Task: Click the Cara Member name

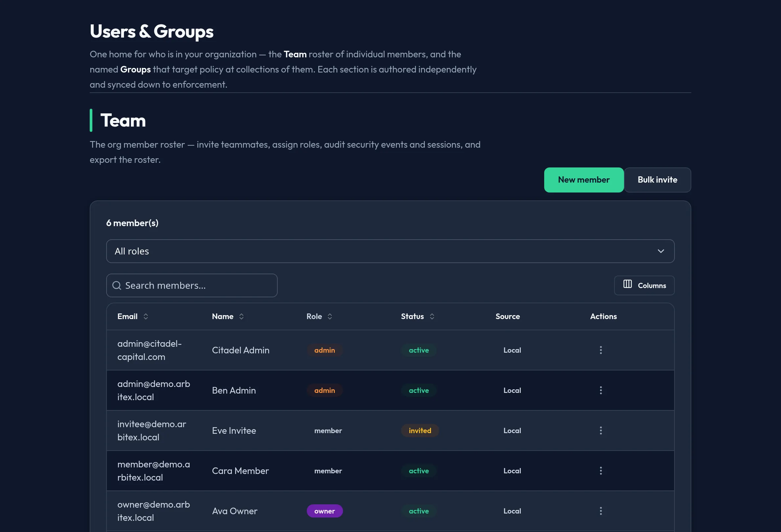Action: point(240,471)
